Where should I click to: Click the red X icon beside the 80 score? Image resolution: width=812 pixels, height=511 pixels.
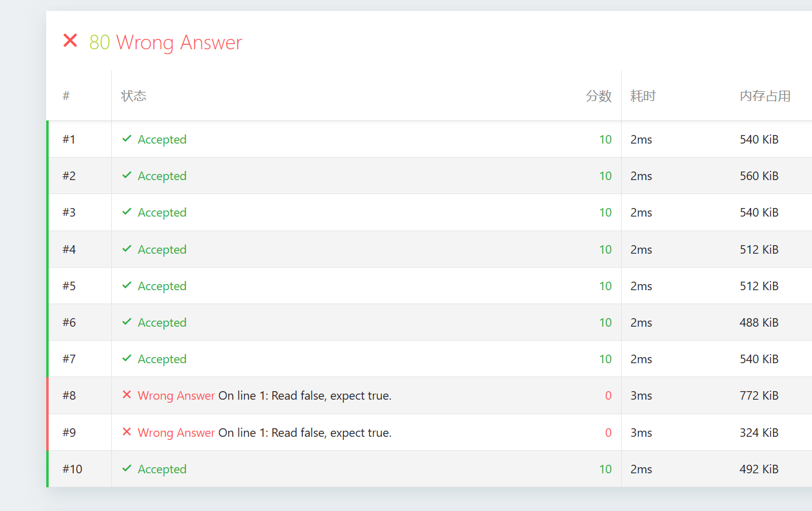(71, 41)
